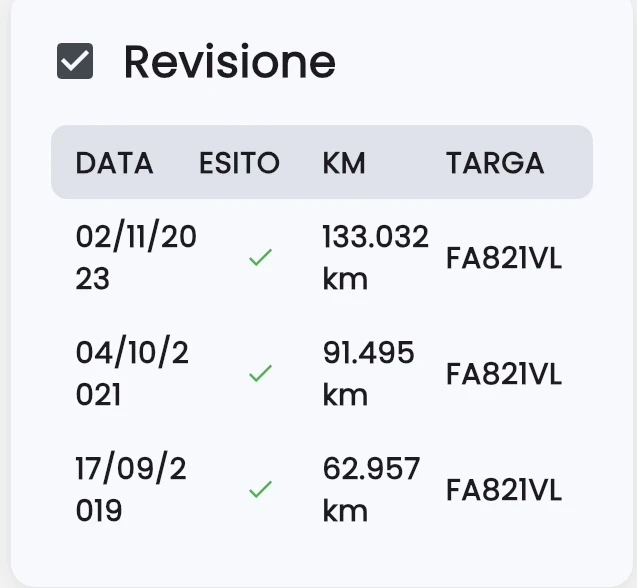
Task: Toggle the Revisione checkbox
Action: click(75, 62)
